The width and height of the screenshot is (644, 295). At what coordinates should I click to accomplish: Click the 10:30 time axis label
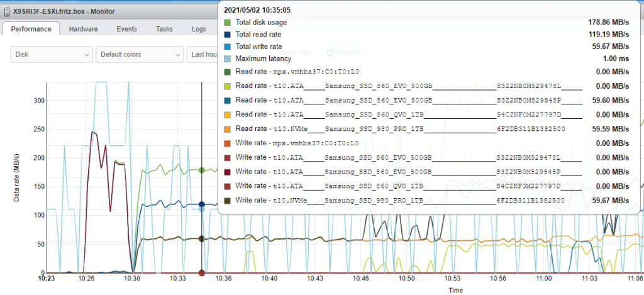pos(133,279)
